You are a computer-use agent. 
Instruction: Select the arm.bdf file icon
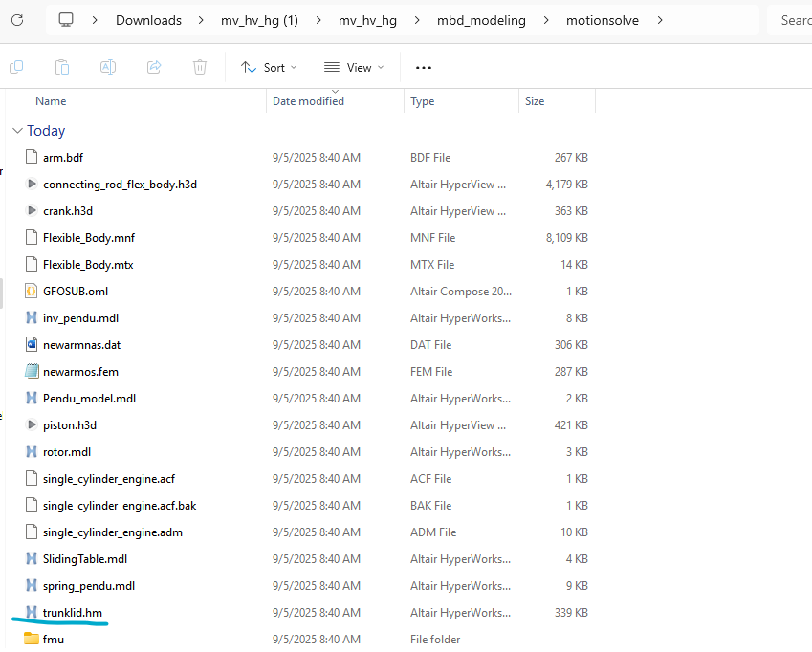[32, 158]
